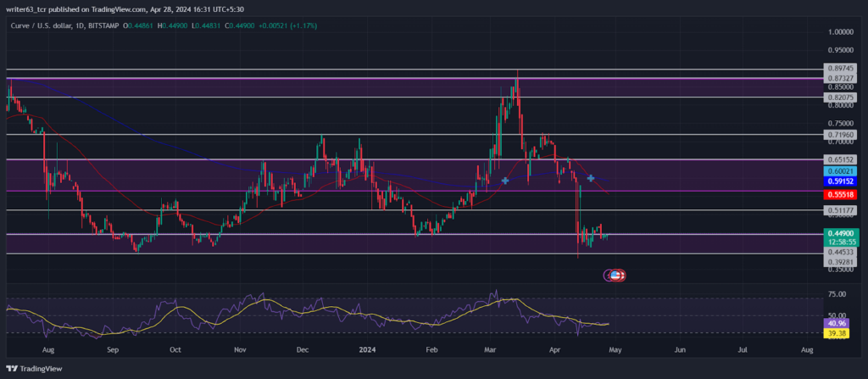This screenshot has width=868, height=379.
Task: Click the 0.82075 price level label
Action: pyautogui.click(x=842, y=97)
